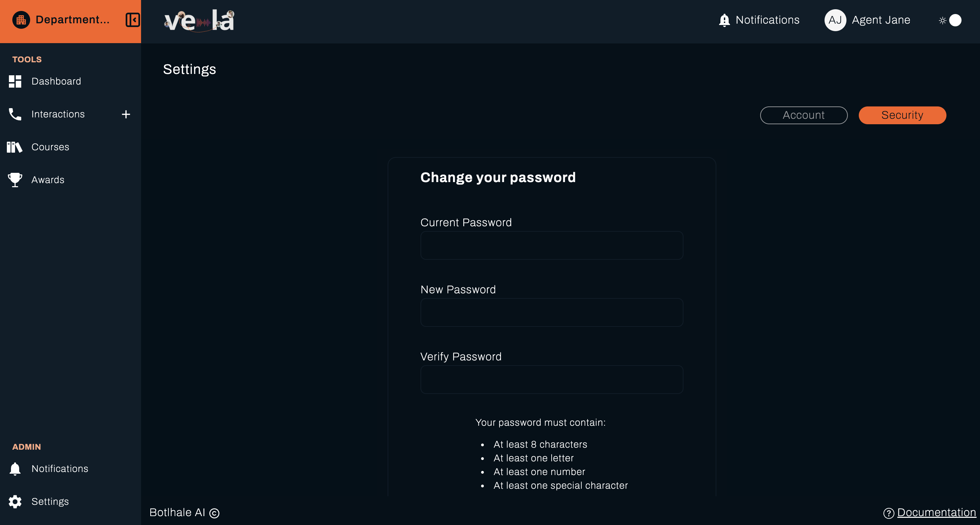Open Courses via the books icon
The width and height of the screenshot is (980, 525).
click(x=14, y=147)
